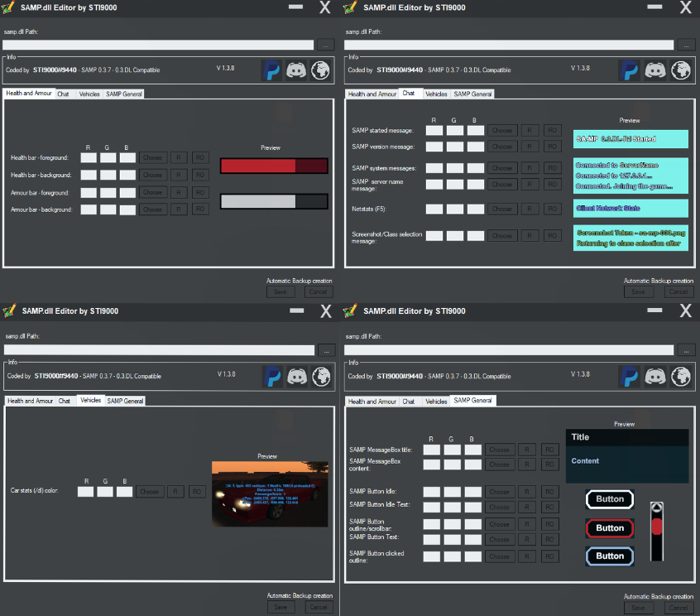This screenshot has width=700, height=616.
Task: Click white-outlined Button preview
Action: tap(610, 499)
